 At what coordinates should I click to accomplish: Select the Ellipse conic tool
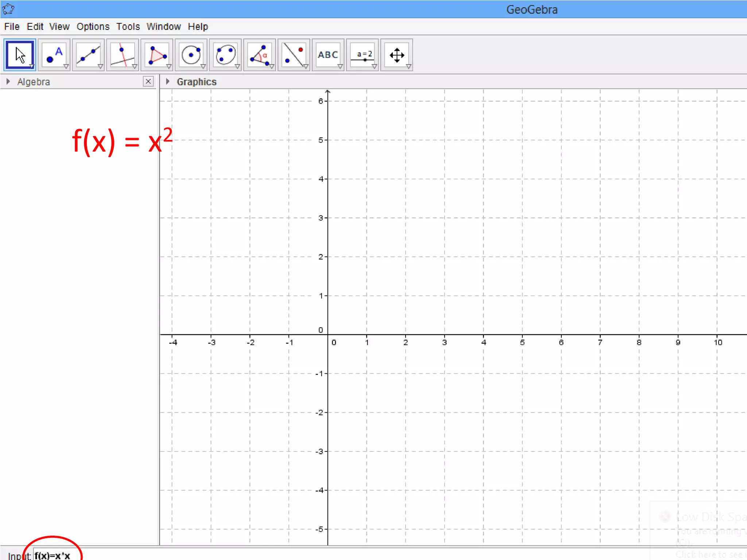click(x=225, y=55)
